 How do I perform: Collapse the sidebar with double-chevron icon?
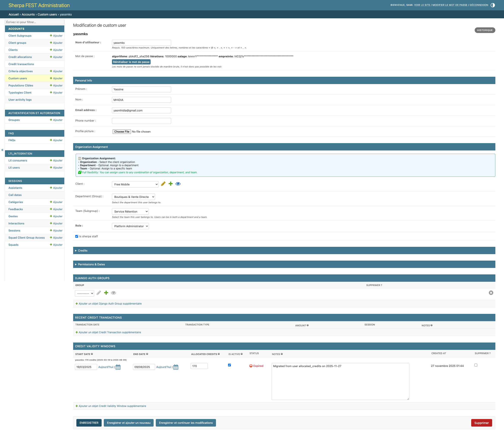point(2,150)
